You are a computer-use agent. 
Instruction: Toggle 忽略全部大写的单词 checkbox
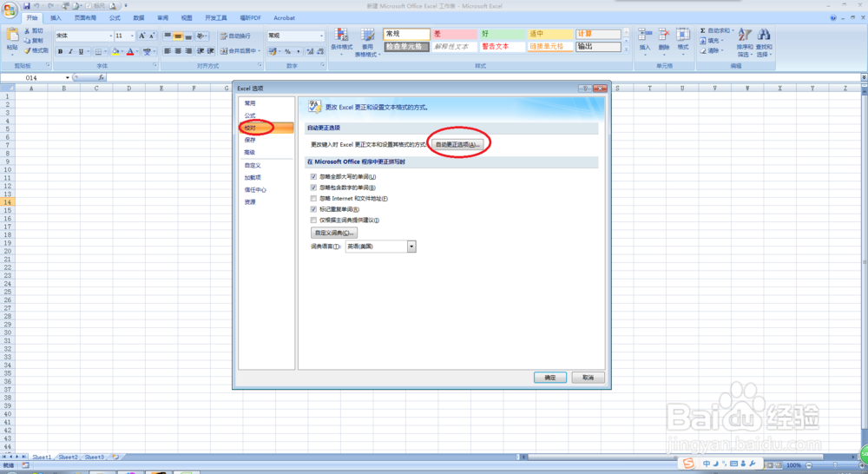(313, 176)
